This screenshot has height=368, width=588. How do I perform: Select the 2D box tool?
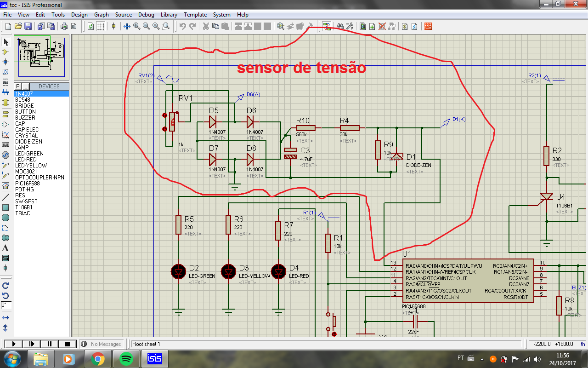[x=6, y=207]
